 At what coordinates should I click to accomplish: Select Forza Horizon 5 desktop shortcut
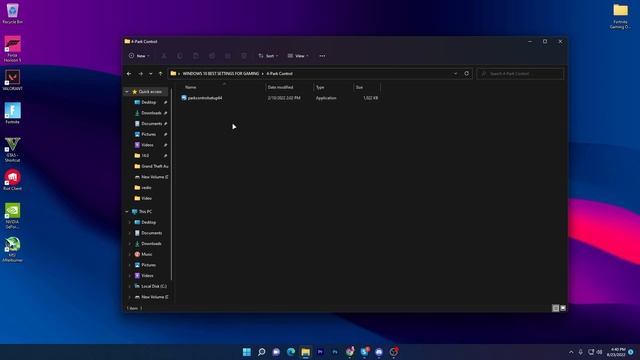(x=12, y=49)
